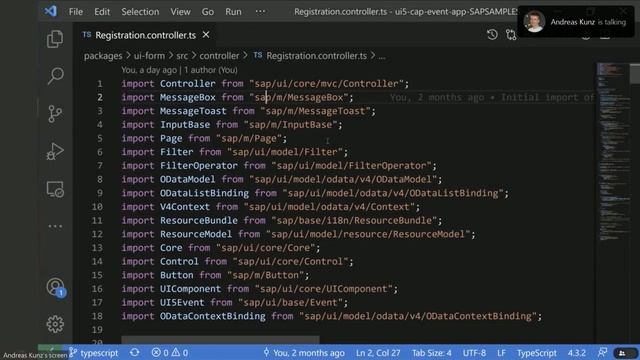Image resolution: width=640 pixels, height=360 pixels.
Task: Click the TS file icon in breadcrumb
Action: (258, 56)
